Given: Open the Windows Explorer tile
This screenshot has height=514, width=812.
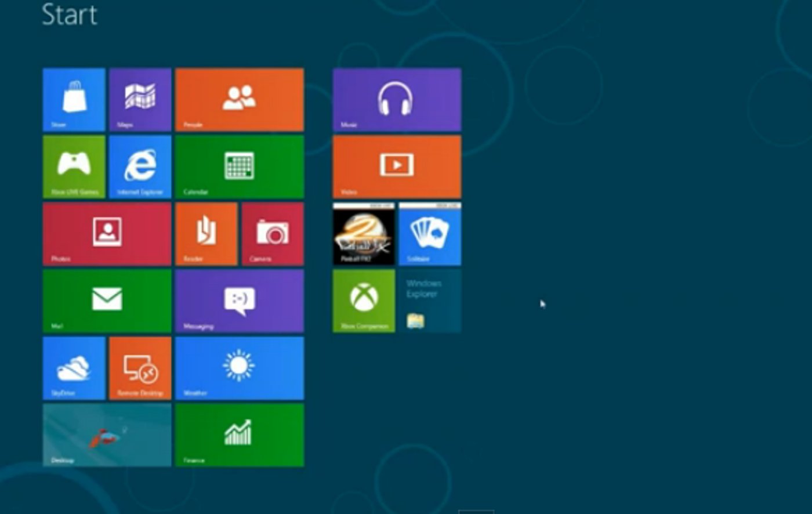Looking at the screenshot, I should click(430, 301).
